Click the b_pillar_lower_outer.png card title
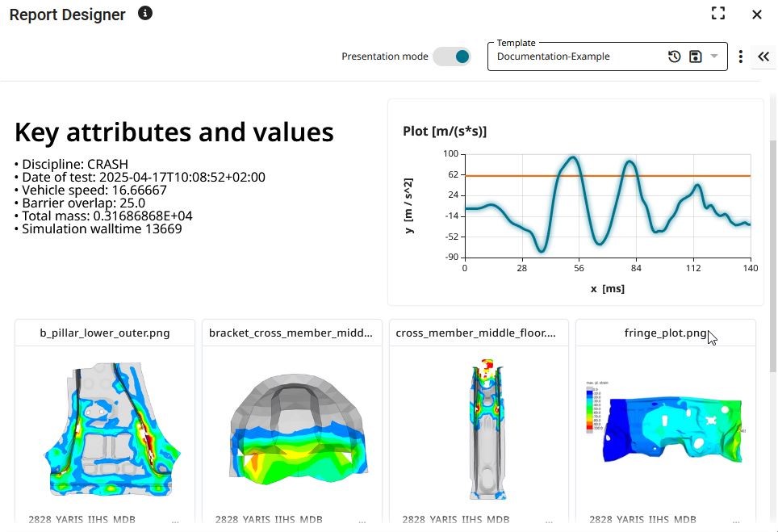The width and height of the screenshot is (778, 532). pyautogui.click(x=105, y=333)
